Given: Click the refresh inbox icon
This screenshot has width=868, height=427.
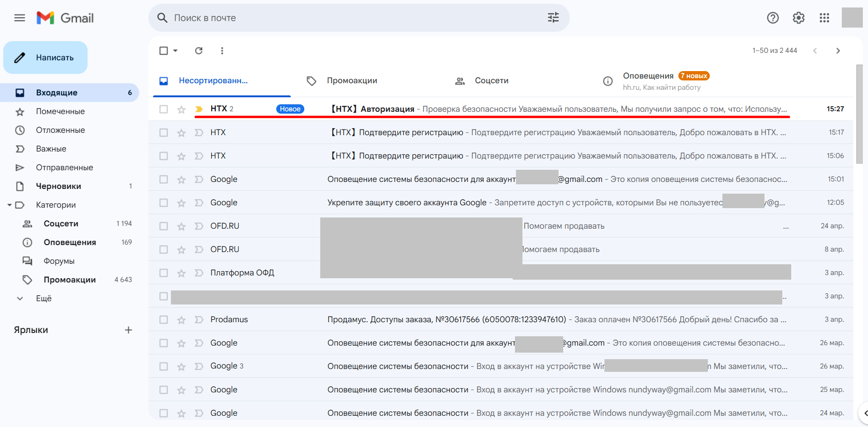Looking at the screenshot, I should 199,51.
